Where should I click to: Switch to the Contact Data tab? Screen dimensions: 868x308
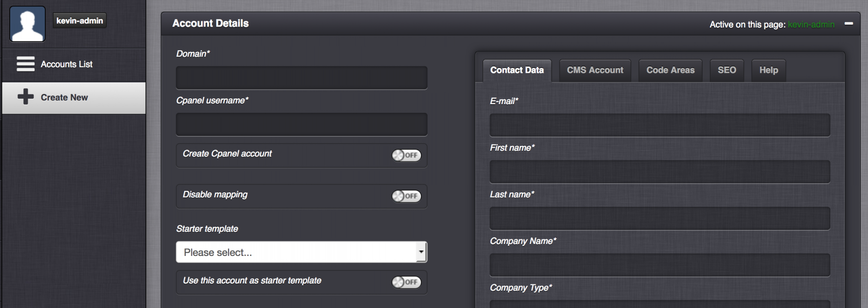coord(517,70)
